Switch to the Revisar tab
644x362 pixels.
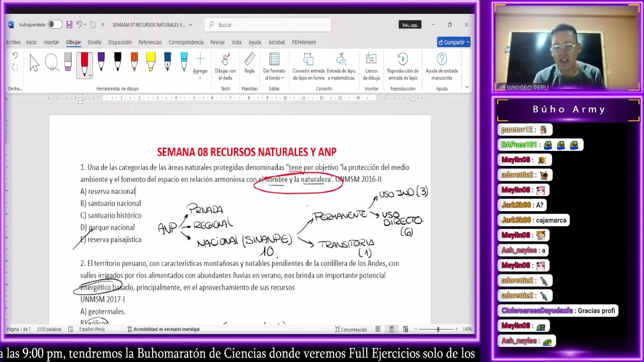click(x=217, y=42)
